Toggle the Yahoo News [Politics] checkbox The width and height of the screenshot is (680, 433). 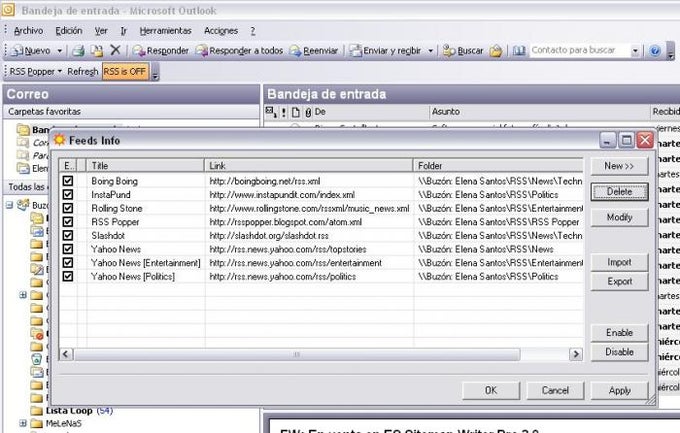[68, 276]
